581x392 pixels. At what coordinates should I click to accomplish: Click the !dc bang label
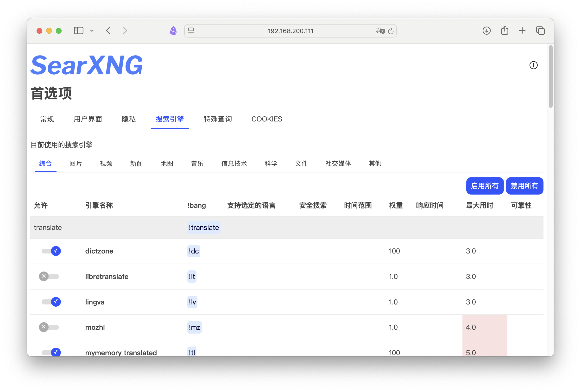coord(194,251)
